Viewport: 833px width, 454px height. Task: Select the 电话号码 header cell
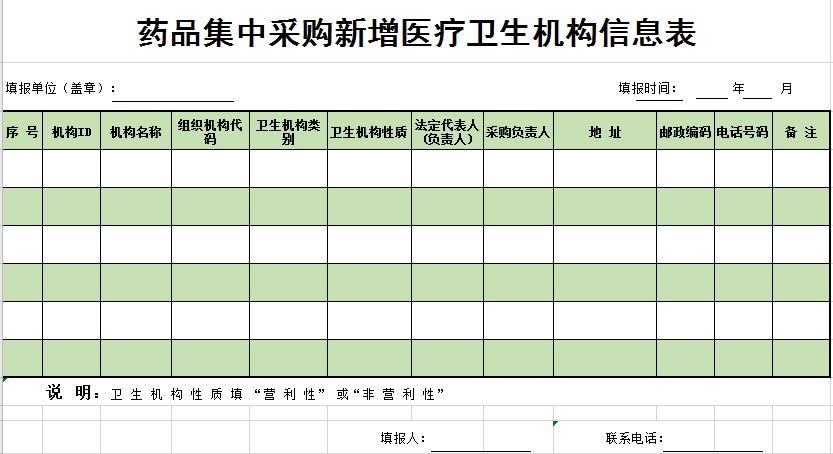tap(743, 131)
